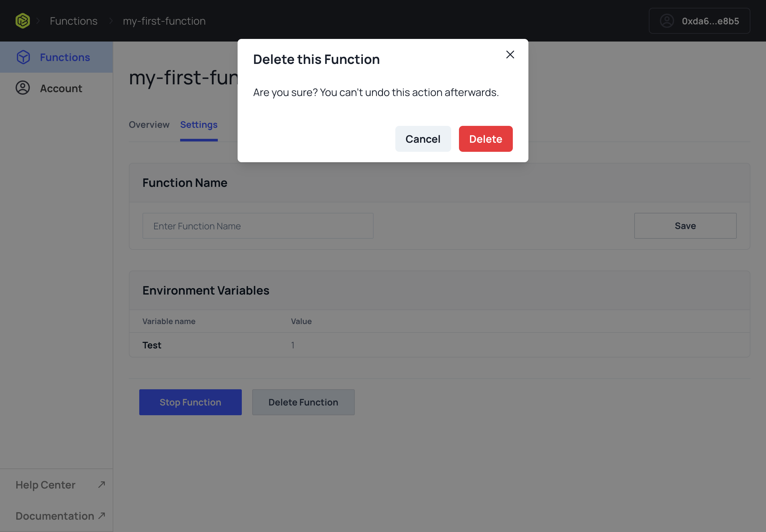Image resolution: width=766 pixels, height=532 pixels.
Task: Close the delete dialog with X icon
Action: (x=510, y=55)
